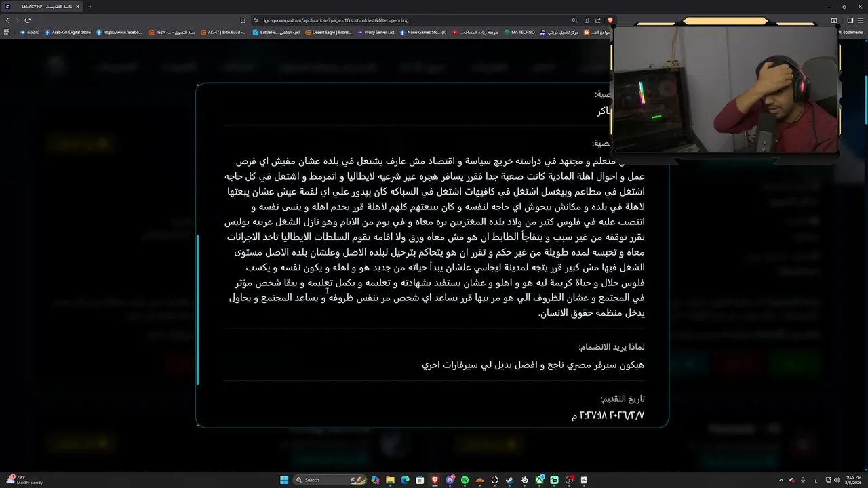The width and height of the screenshot is (868, 488).
Task: Click the story's last line يدخل منظمة حقوق الانسان
Action: tap(591, 313)
